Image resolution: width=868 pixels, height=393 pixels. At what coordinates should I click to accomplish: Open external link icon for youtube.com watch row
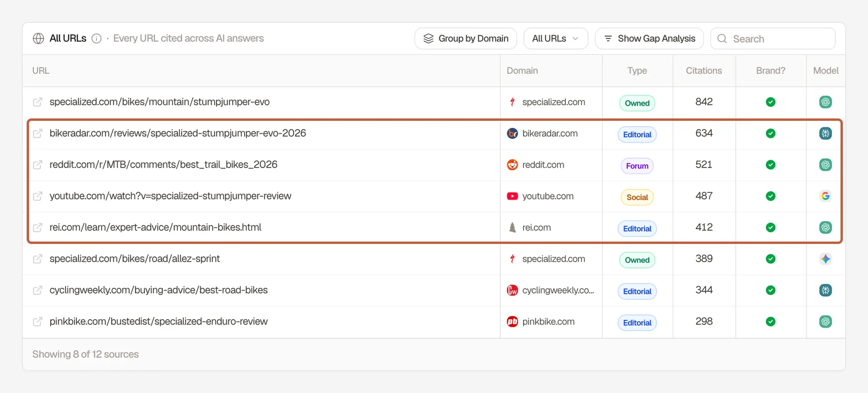(x=37, y=196)
